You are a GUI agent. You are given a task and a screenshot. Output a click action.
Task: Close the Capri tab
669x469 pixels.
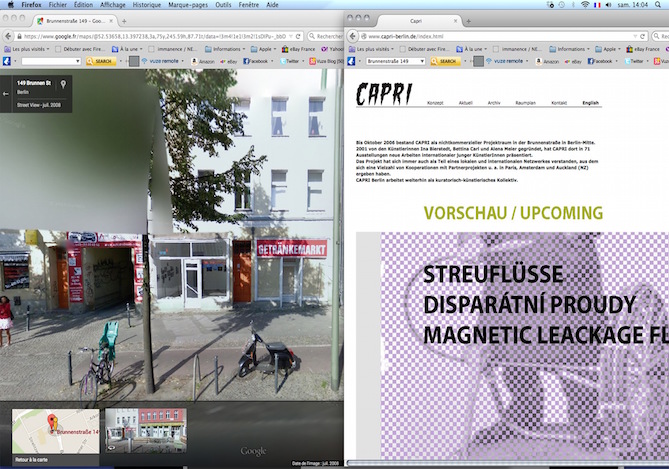pos(455,20)
